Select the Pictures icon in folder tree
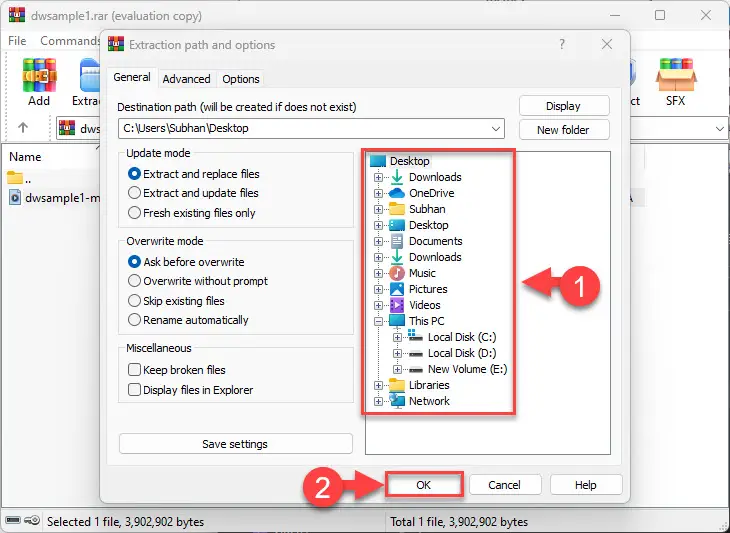This screenshot has width=730, height=533. pos(397,289)
